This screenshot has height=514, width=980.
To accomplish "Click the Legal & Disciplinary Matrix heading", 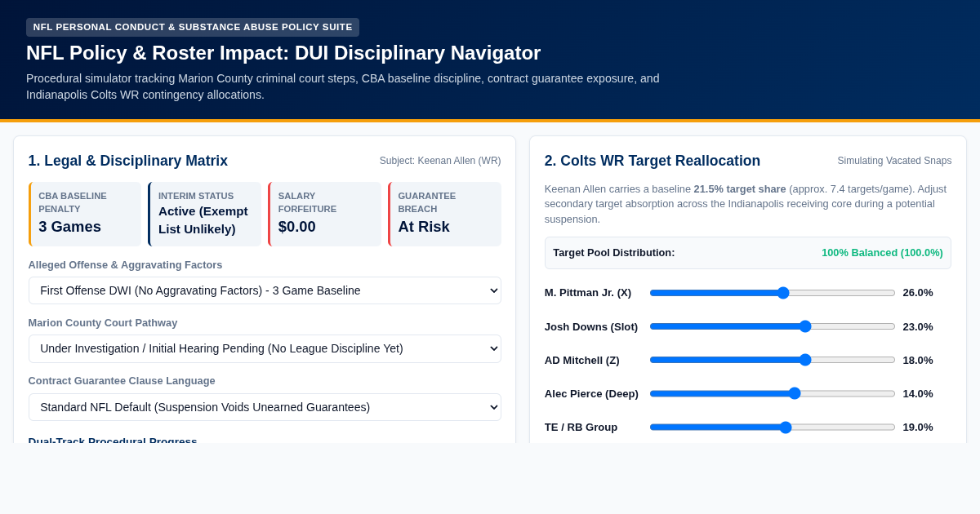I will (128, 161).
